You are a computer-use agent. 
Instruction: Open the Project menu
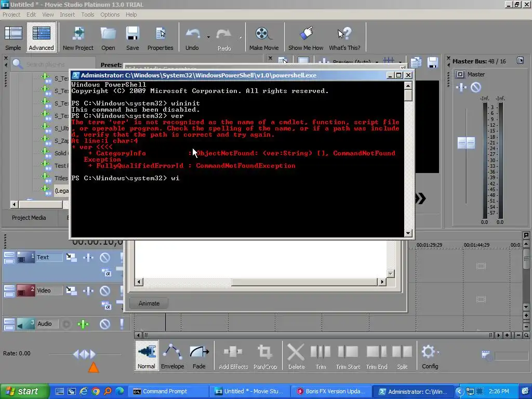(11, 15)
